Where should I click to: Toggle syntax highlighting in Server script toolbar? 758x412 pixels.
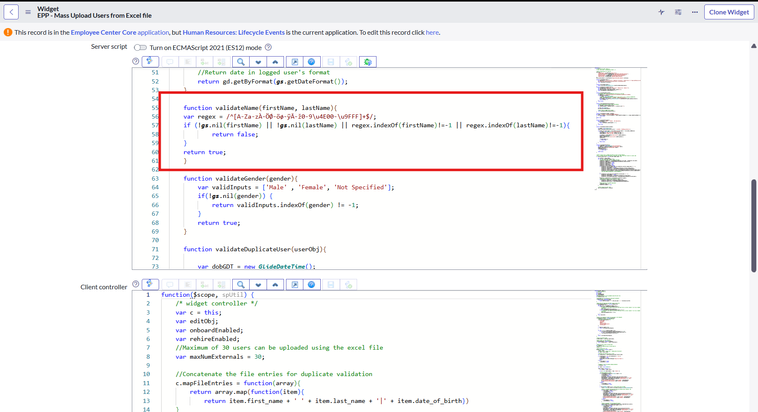coord(150,61)
